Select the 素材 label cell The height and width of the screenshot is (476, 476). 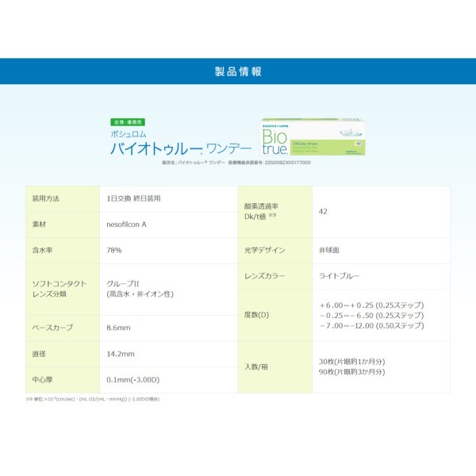pyautogui.click(x=63, y=225)
